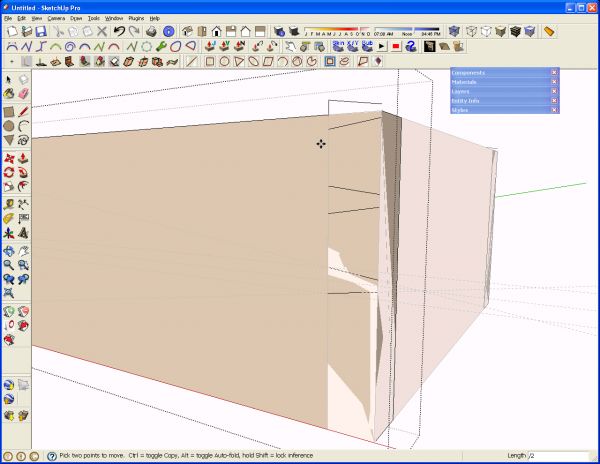The width and height of the screenshot is (600, 464).
Task: Select the Eraser tool
Action: [23, 93]
